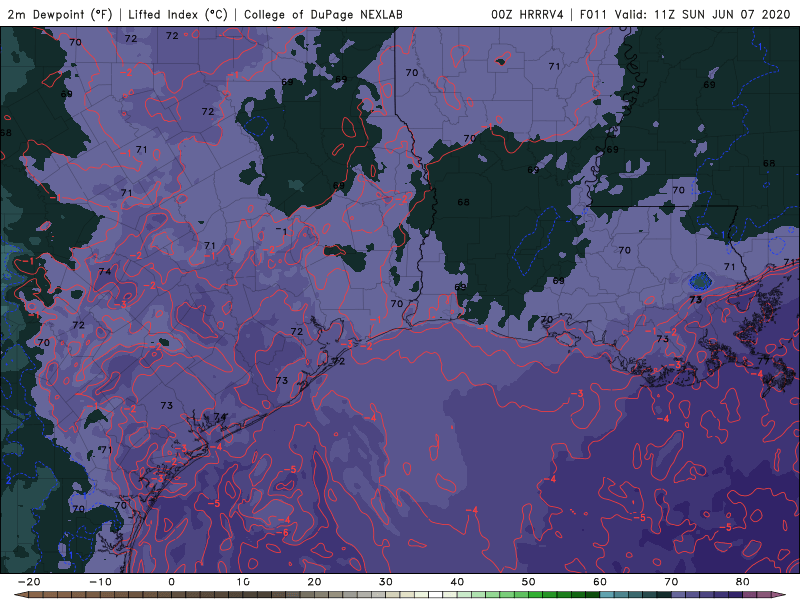
Task: Click the 40 tick label on the color scale
Action: point(457,582)
